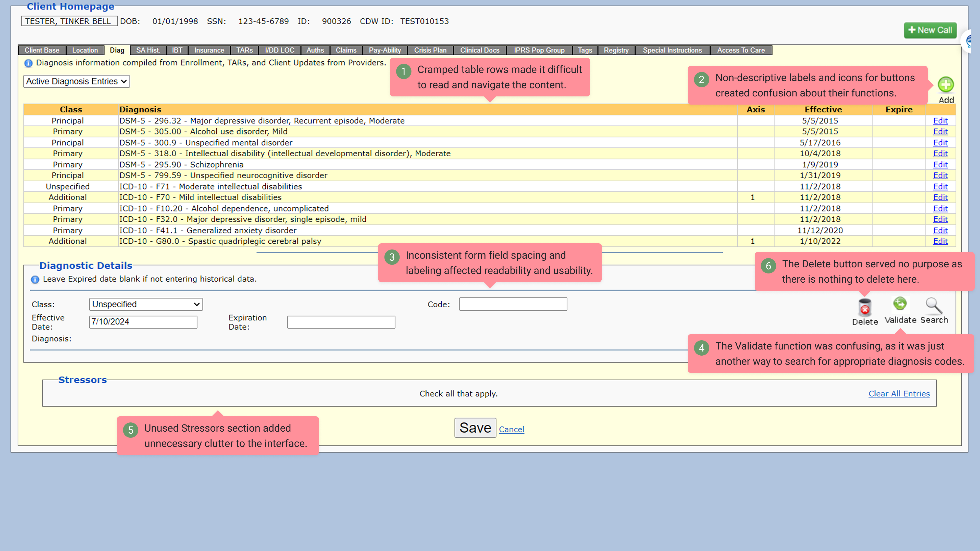This screenshot has width=980, height=551.
Task: Click the Class column header
Action: point(71,109)
